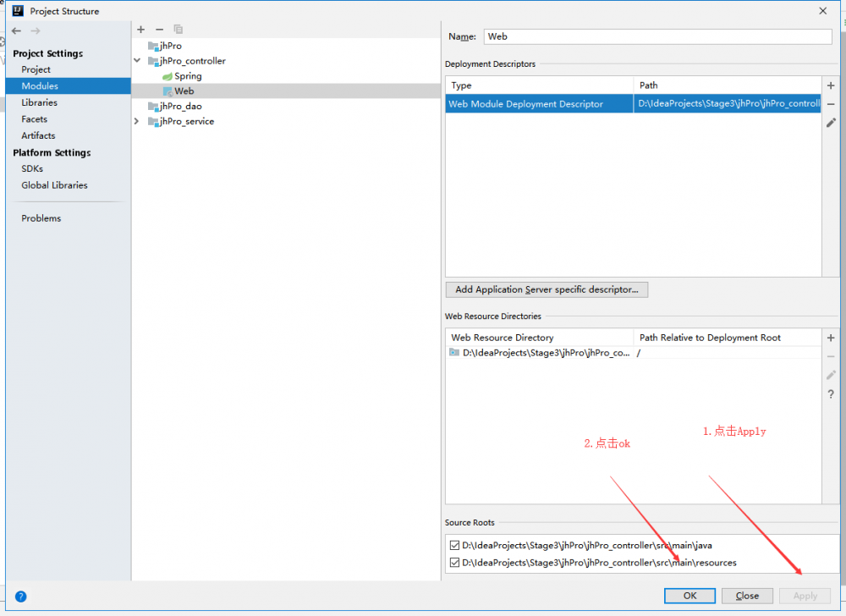
Task: Navigate forward with the right arrow
Action: point(36,30)
